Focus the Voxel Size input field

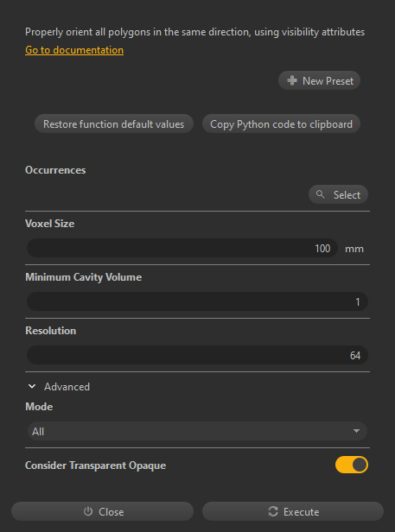click(182, 248)
